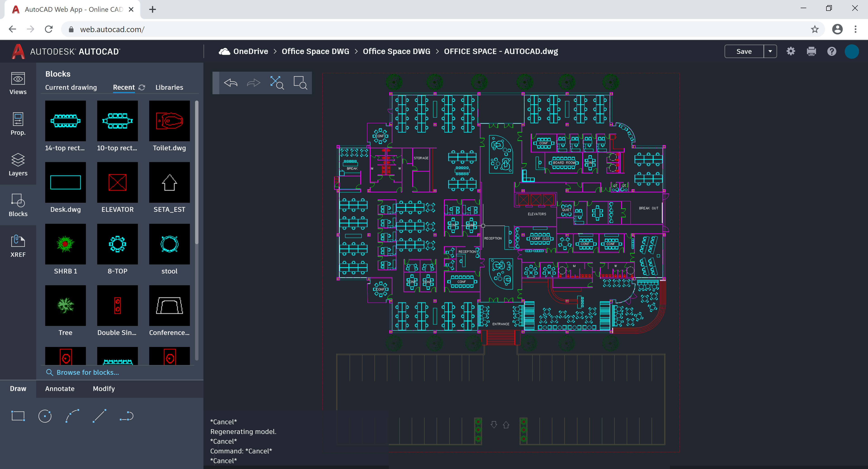The image size is (868, 469).
Task: Click the Zoom Extents icon
Action: click(x=277, y=82)
